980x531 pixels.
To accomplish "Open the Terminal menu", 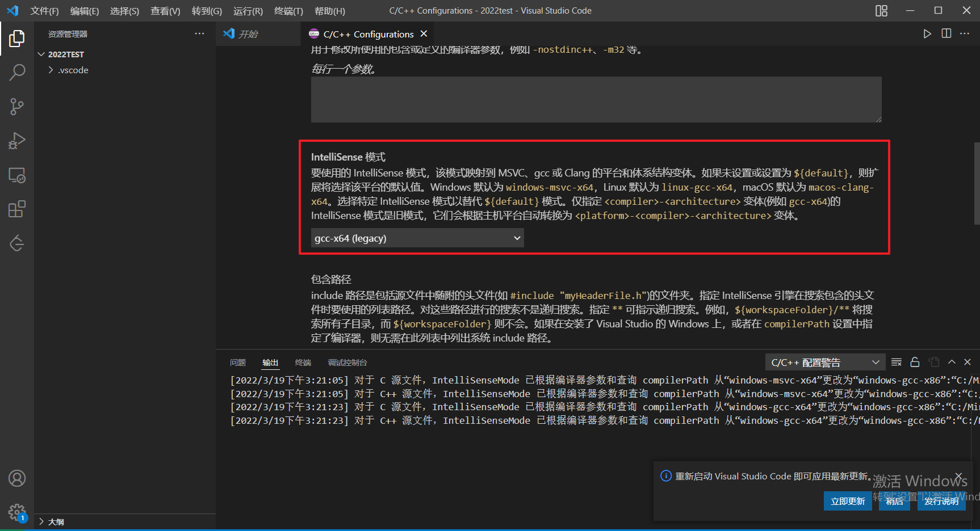I will click(288, 11).
